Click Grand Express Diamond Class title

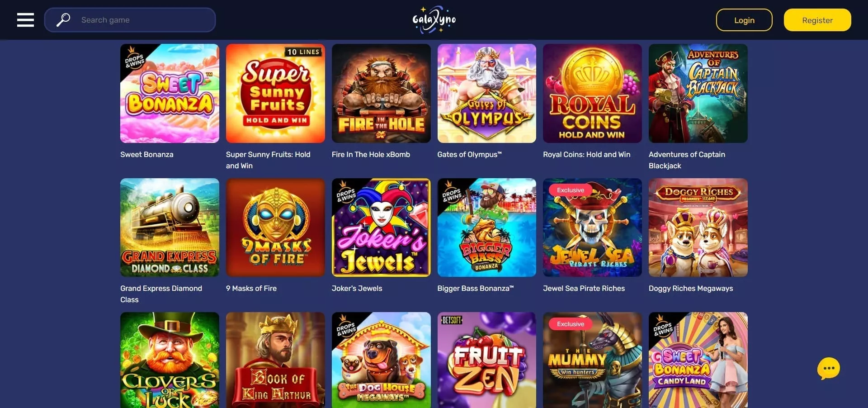(161, 294)
